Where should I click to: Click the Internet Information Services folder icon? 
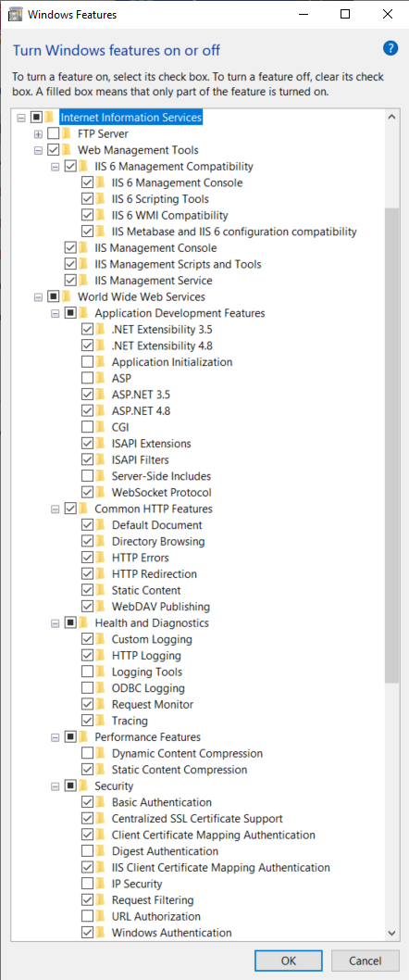49,117
